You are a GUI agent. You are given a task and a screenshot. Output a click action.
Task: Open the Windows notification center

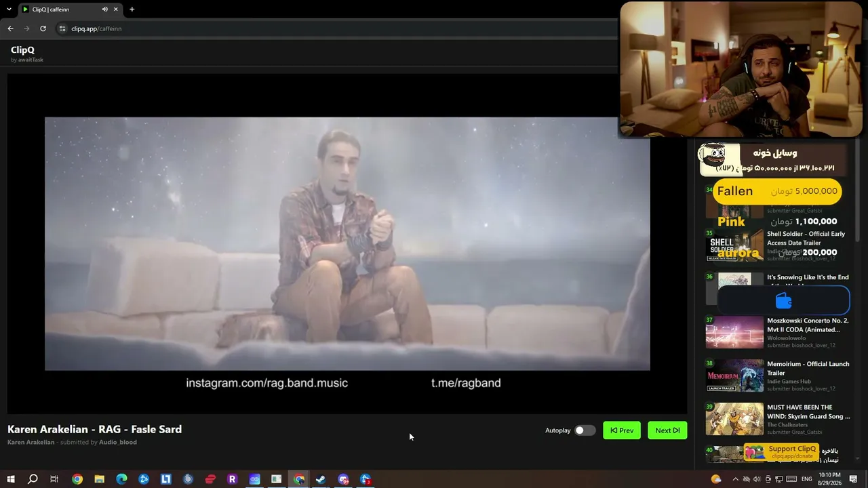click(853, 479)
